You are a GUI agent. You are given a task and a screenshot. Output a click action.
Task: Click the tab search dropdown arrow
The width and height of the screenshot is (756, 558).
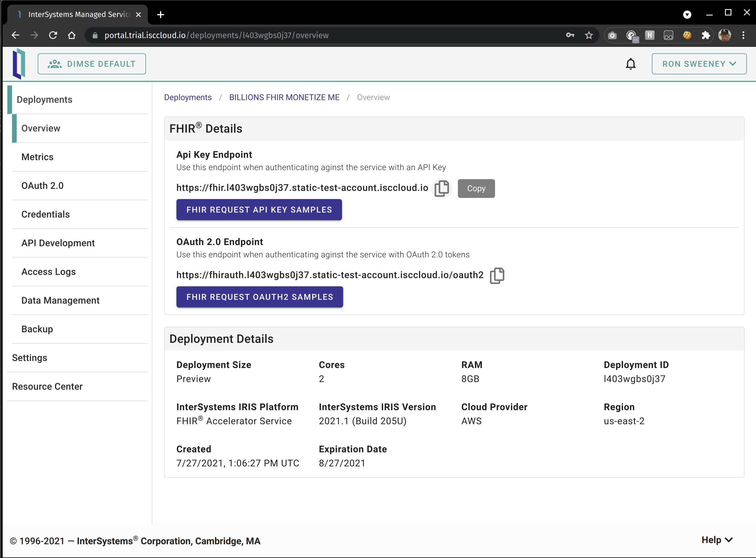point(687,15)
